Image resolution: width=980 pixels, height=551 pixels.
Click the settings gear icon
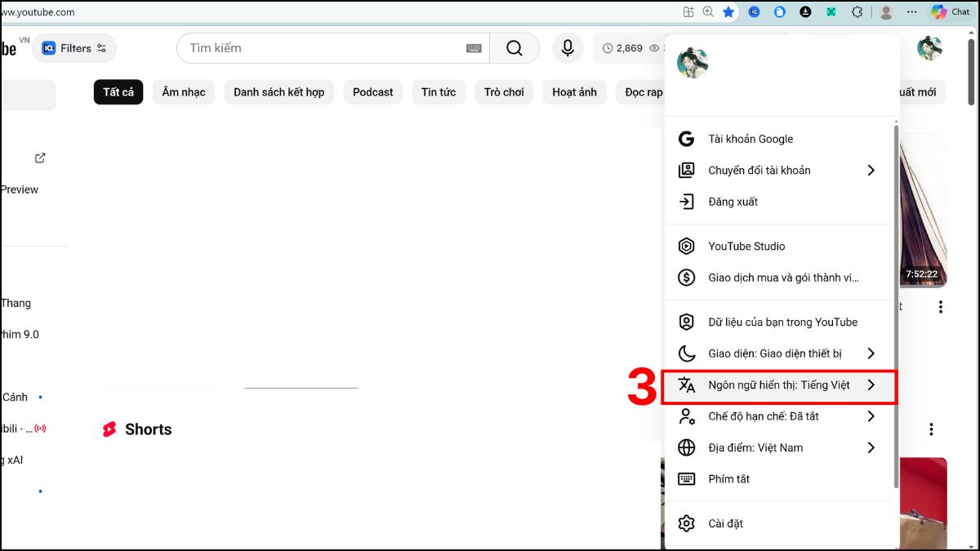point(686,523)
